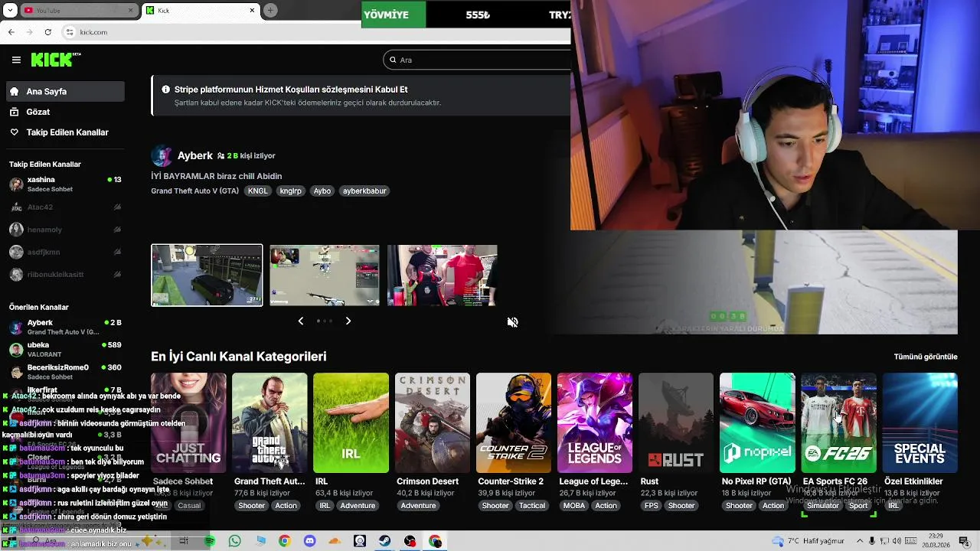Viewport: 980px width, 551px height.
Task: Open WhatsApp from the taskbar
Action: (x=234, y=541)
